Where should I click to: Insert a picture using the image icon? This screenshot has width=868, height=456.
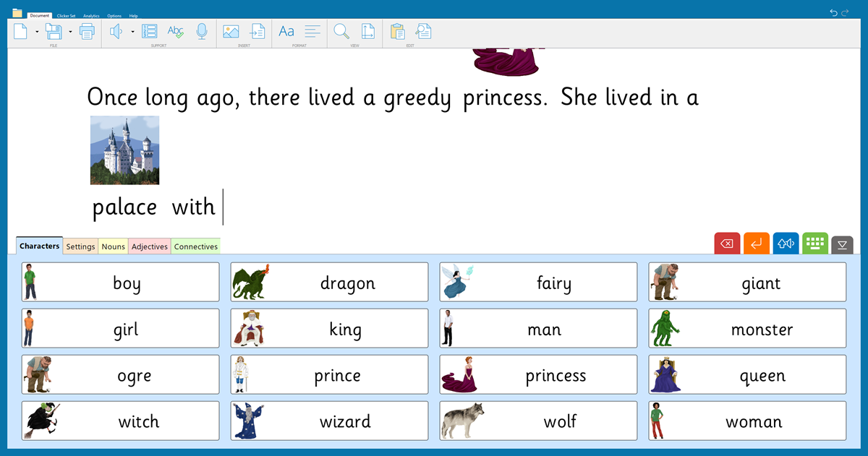pos(231,31)
